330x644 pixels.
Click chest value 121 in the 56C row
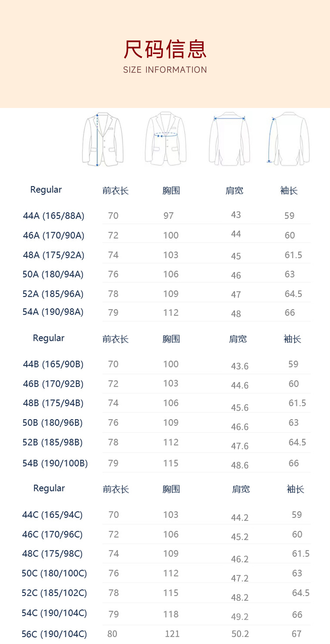[x=172, y=634]
